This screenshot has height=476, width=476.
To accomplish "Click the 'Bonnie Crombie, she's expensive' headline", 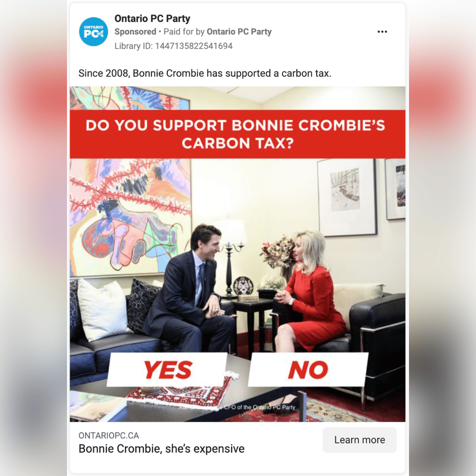I will 161,449.
